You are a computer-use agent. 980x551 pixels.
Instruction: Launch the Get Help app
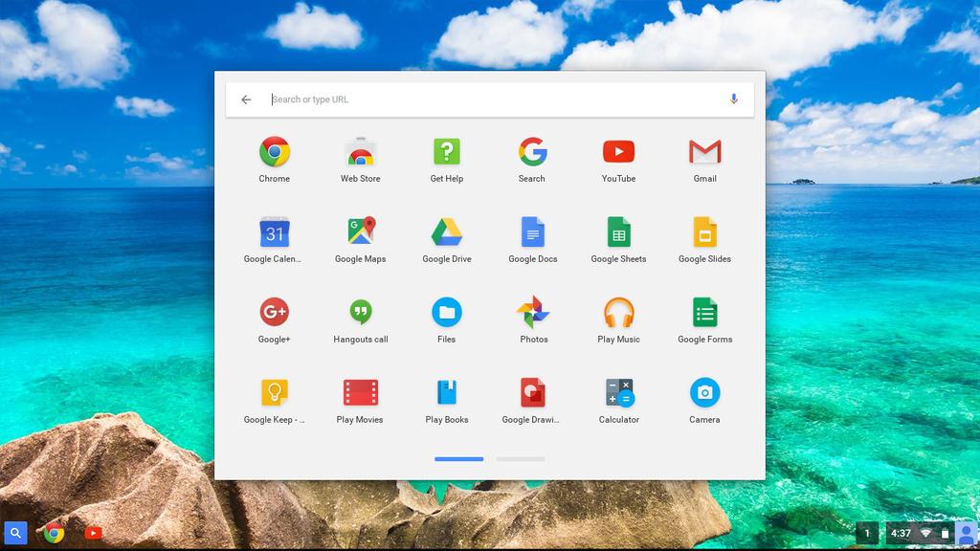447,152
